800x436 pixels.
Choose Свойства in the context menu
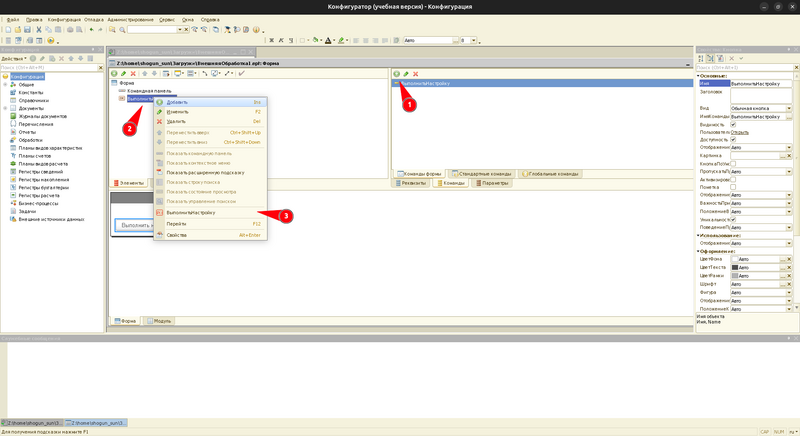(x=210, y=235)
